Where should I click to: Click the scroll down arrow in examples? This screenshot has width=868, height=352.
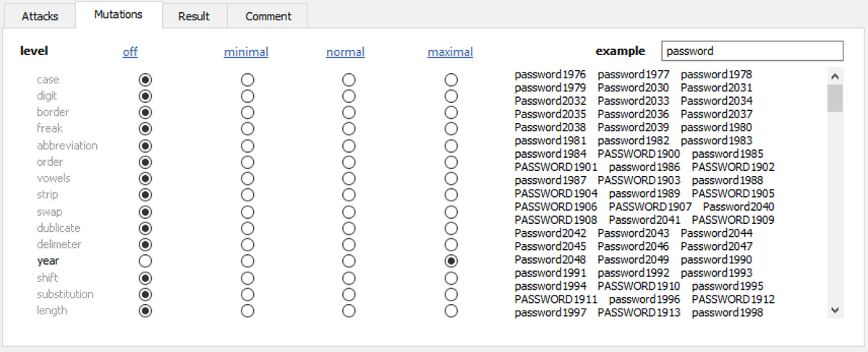[835, 310]
